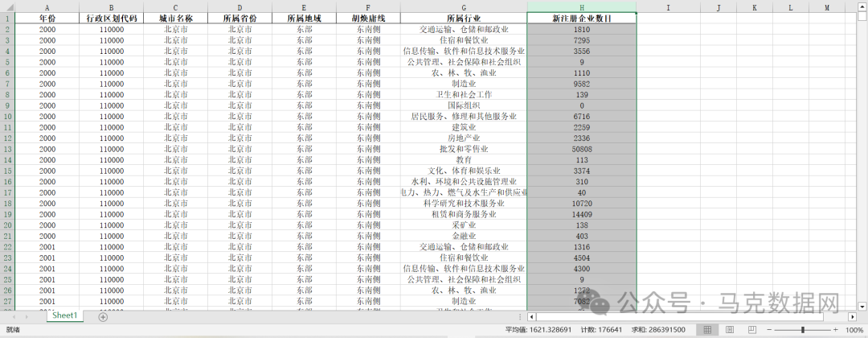Select the cell with value 14409
Image resolution: width=868 pixels, height=338 pixels.
click(582, 214)
